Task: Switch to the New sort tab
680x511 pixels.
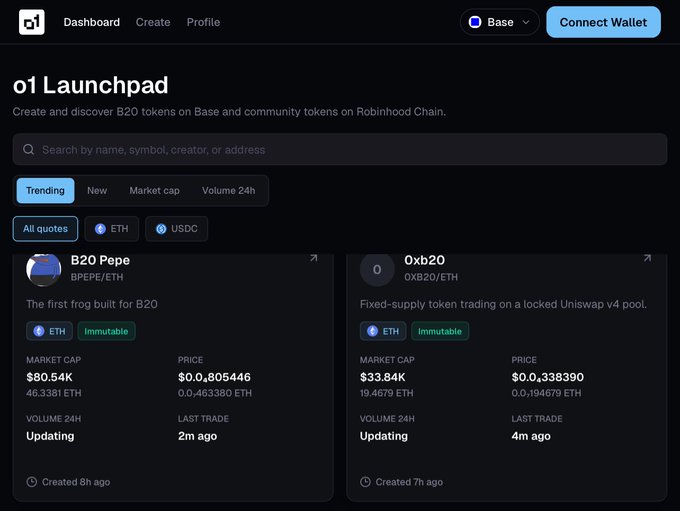Action: [x=97, y=190]
